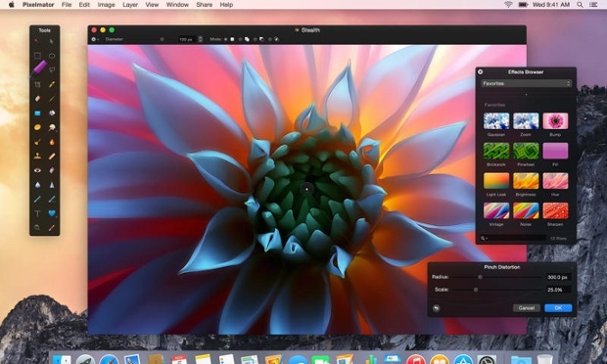Click OK in Pinch Distortion dialog
607x364 pixels.
558,308
